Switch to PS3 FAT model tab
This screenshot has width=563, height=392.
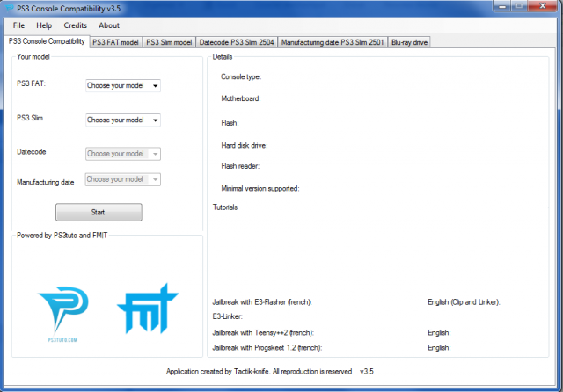coord(115,42)
